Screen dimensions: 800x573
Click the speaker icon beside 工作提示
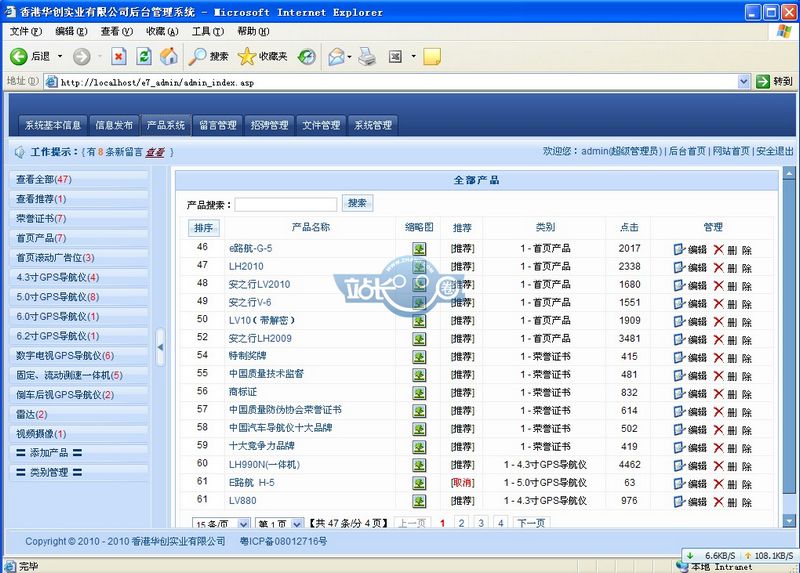click(19, 152)
